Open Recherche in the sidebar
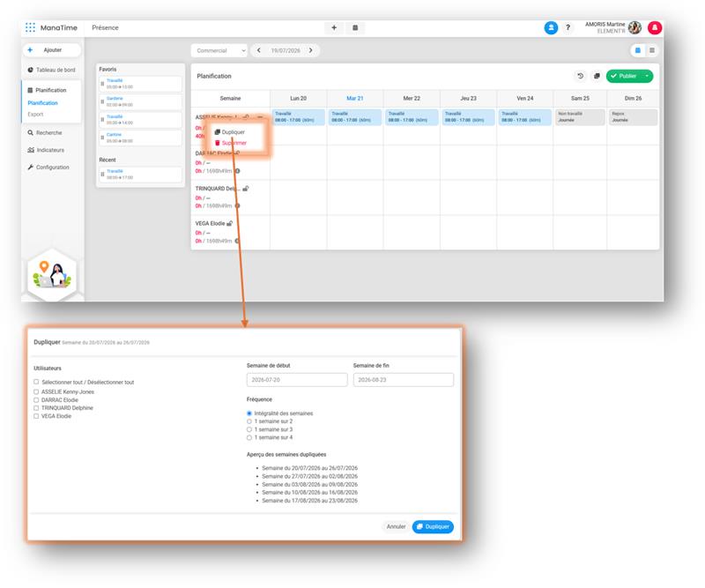The image size is (705, 588). coord(45,133)
